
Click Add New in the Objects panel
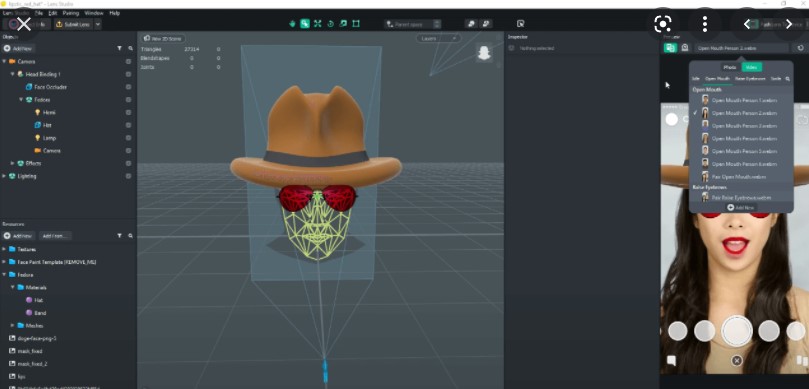click(19, 48)
